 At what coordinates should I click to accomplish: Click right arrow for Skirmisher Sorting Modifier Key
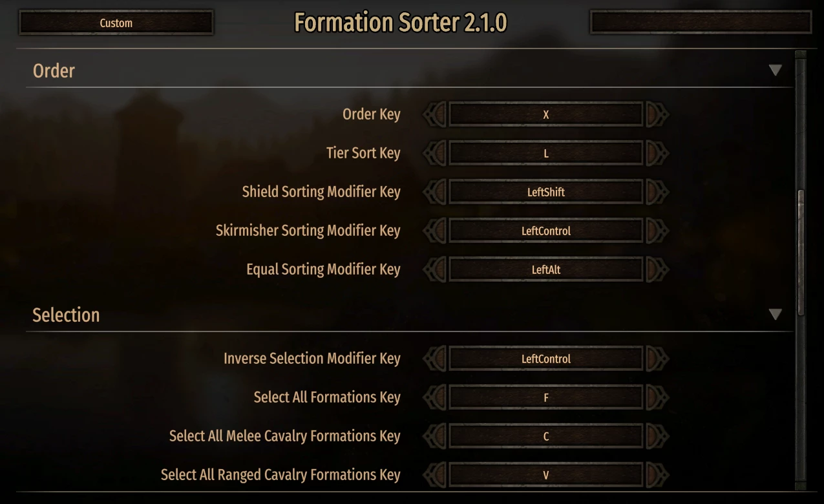click(x=657, y=231)
